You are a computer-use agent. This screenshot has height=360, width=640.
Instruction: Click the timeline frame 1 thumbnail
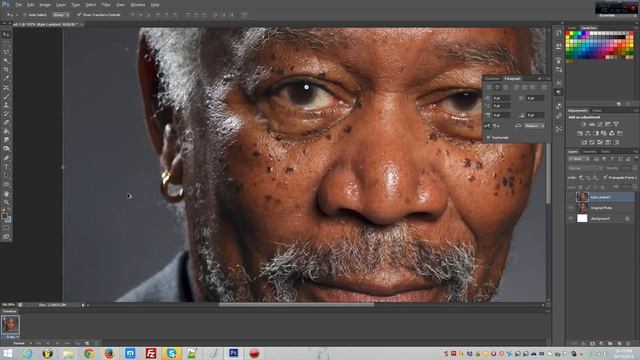pos(11,324)
